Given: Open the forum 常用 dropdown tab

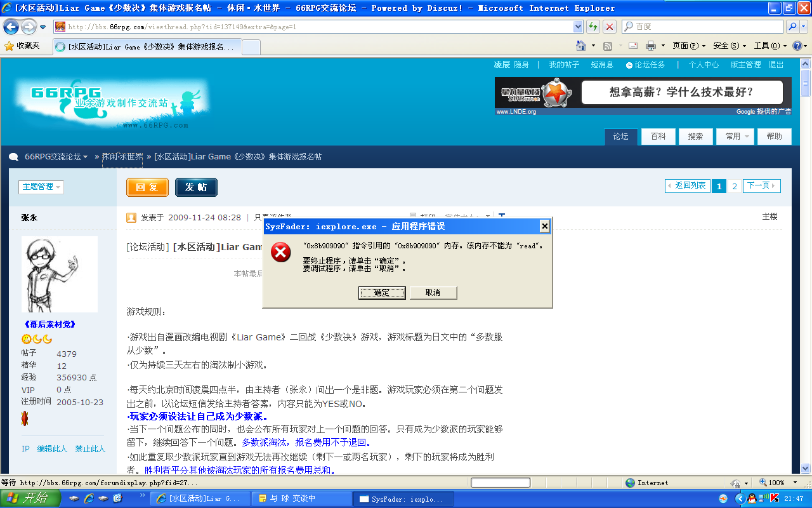Looking at the screenshot, I should [736, 137].
